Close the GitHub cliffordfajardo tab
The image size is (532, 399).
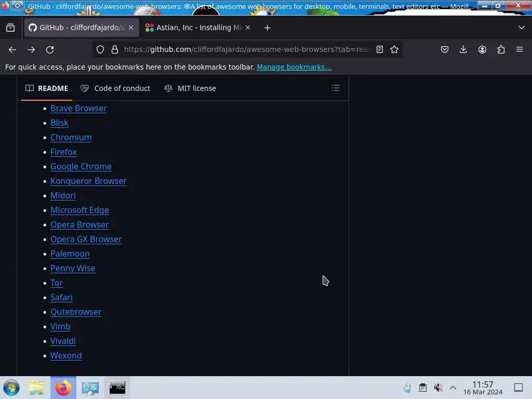click(131, 28)
